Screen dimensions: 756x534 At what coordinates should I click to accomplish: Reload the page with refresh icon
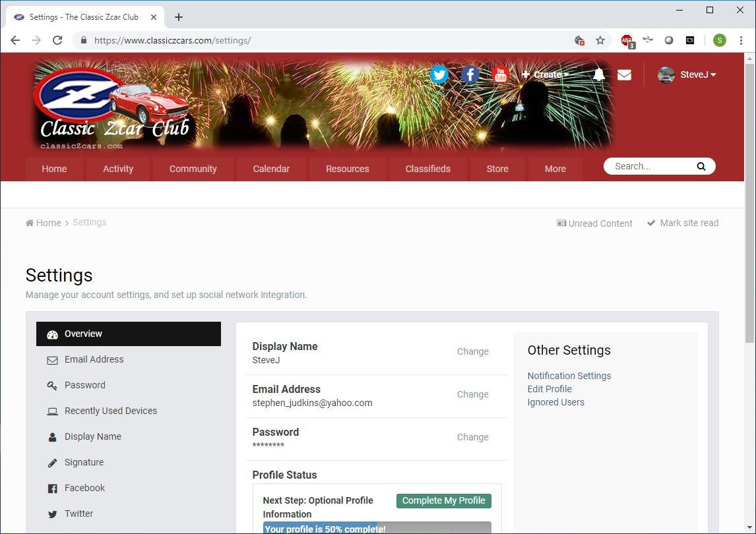pos(57,40)
